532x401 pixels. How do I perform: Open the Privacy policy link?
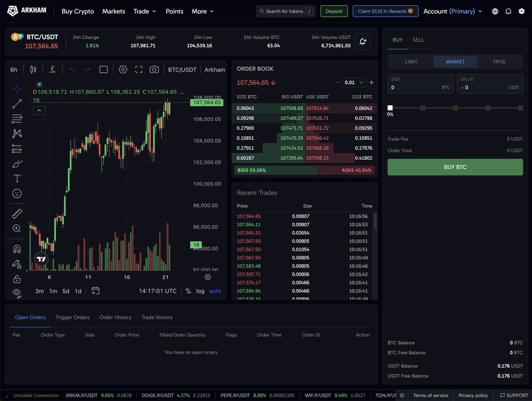pyautogui.click(x=473, y=395)
